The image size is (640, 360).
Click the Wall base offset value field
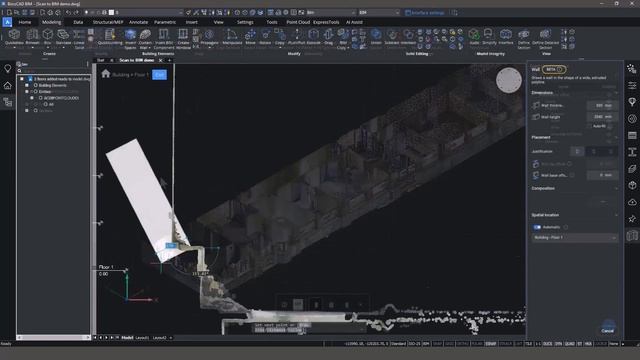(x=602, y=175)
